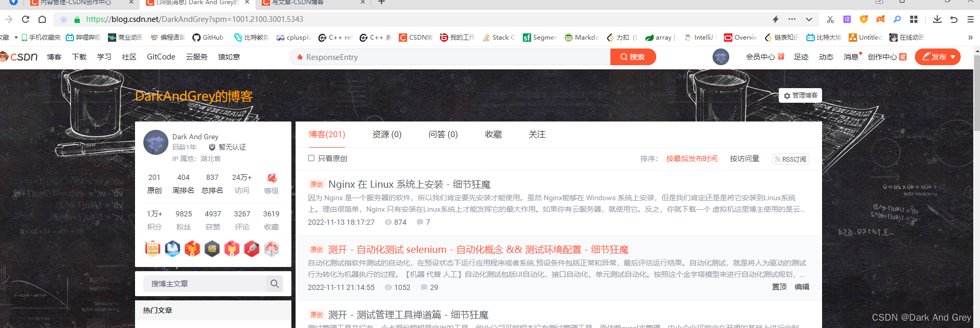Open the GitCode nav menu item

coord(161,57)
